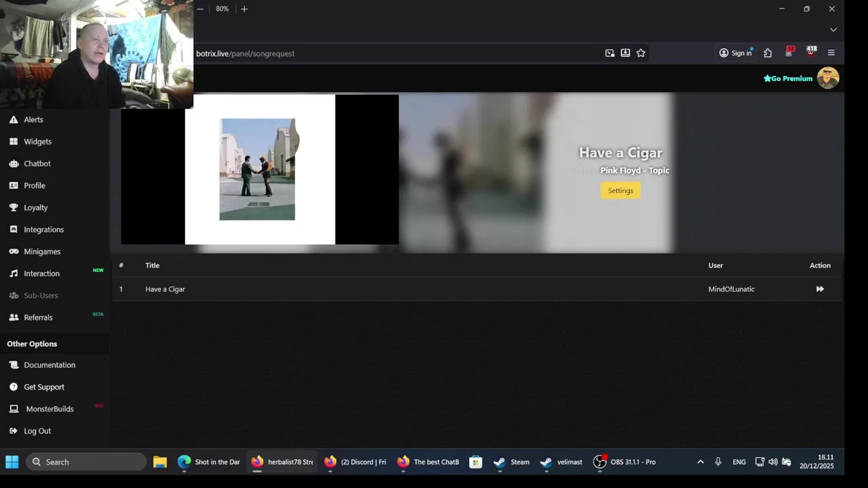
Task: Open the Windows Start menu
Action: coord(12,462)
